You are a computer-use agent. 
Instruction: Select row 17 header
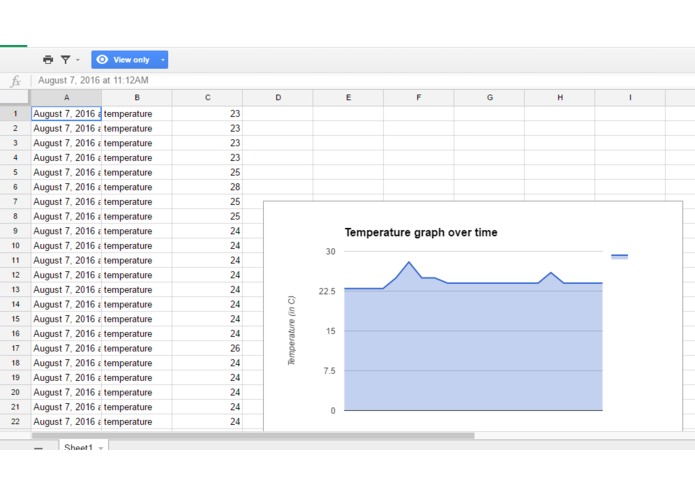tap(15, 348)
